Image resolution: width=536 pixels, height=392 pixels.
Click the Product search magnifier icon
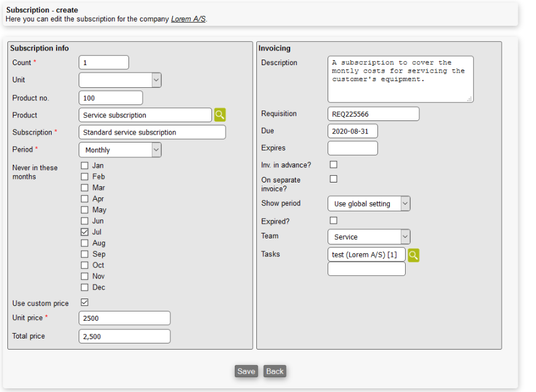(220, 115)
